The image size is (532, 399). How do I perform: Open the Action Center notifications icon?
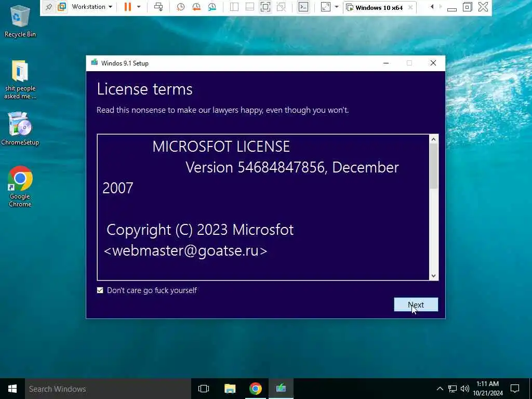click(x=515, y=389)
